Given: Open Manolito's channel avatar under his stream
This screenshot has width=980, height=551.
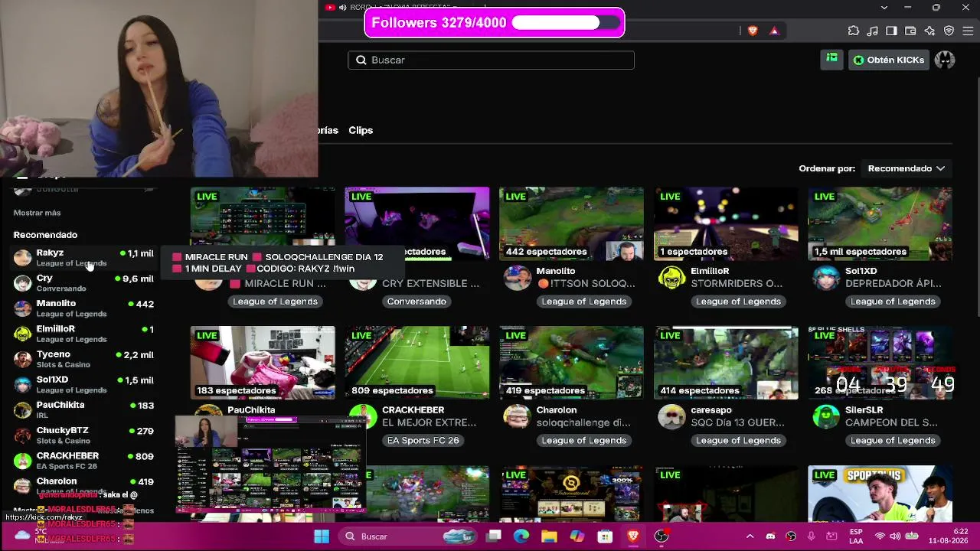Looking at the screenshot, I should coord(518,278).
